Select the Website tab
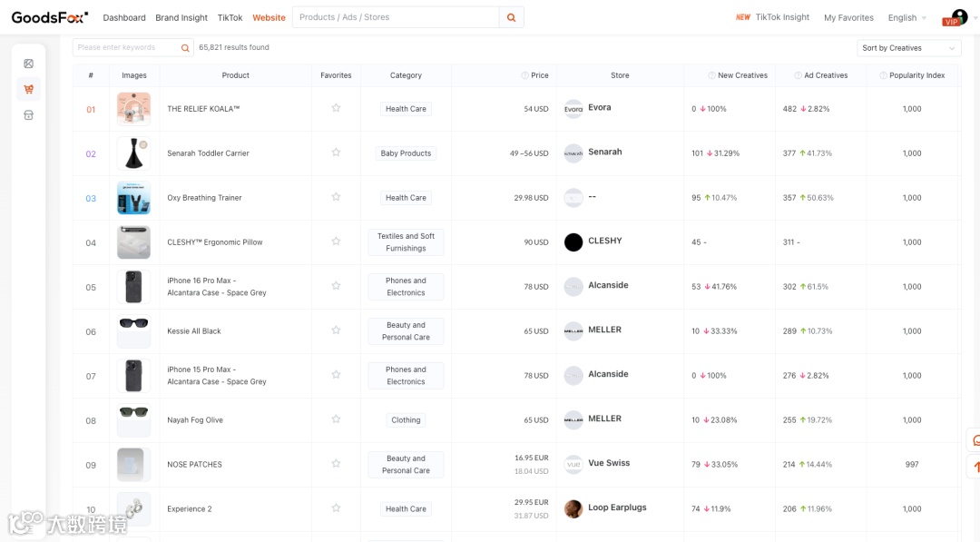 pos(269,17)
